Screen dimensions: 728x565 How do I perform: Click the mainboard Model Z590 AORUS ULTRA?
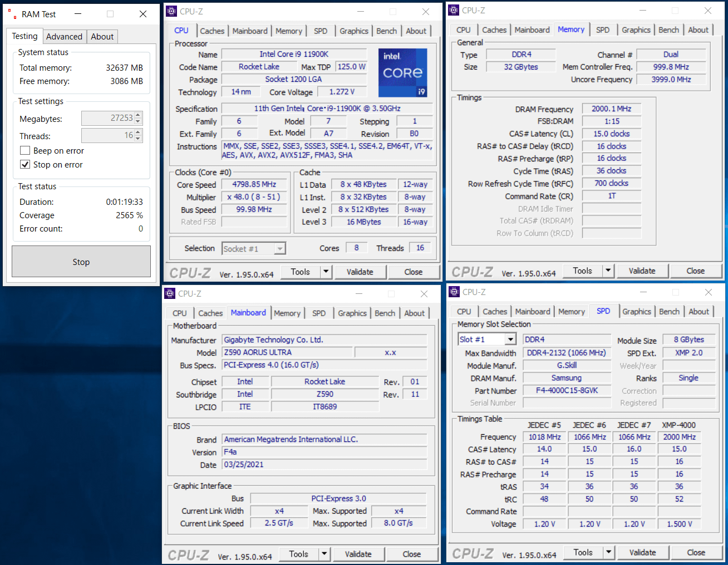(287, 352)
